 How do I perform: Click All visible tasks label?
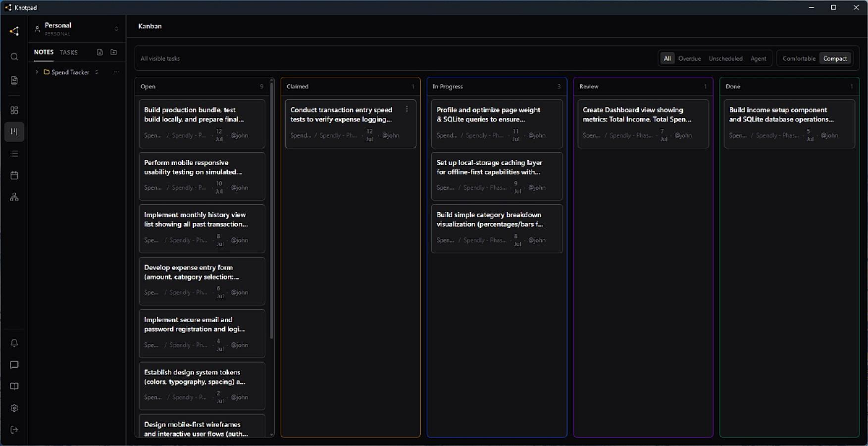(160, 58)
